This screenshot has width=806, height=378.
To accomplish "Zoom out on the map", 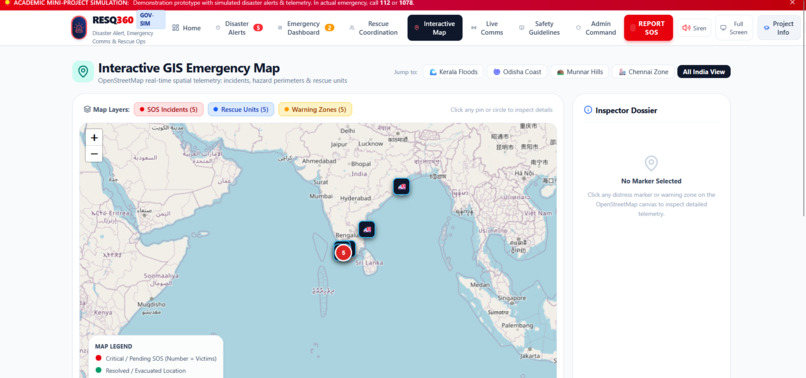I will (x=94, y=154).
